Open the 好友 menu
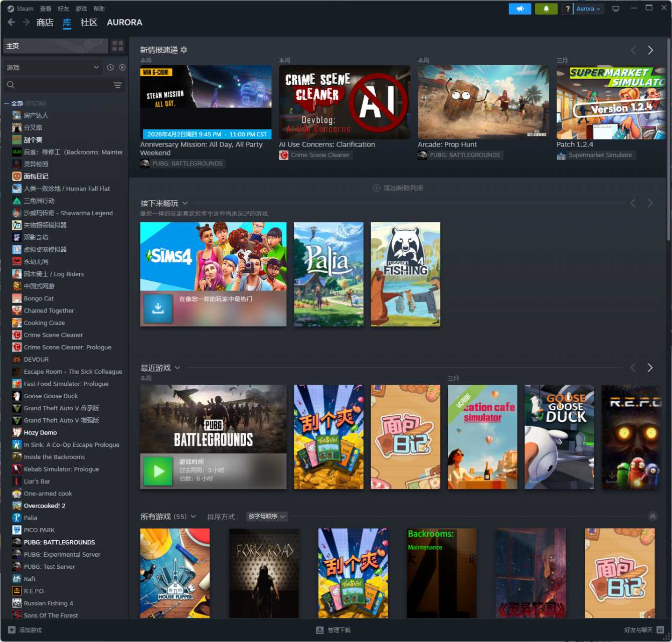672x642 pixels. (63, 9)
